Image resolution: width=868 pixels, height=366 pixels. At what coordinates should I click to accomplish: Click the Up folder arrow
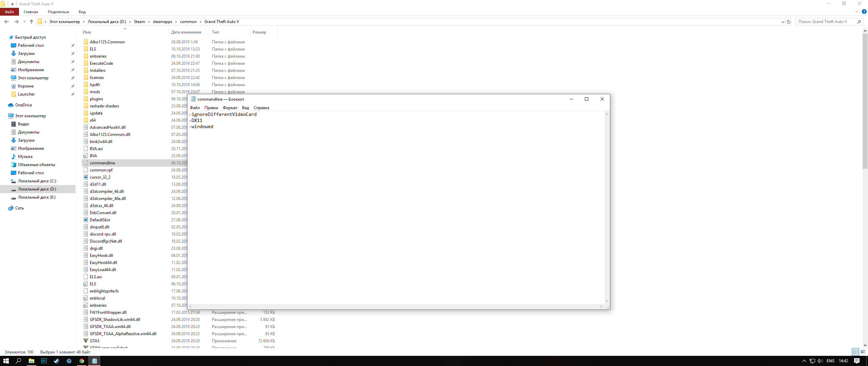[x=32, y=22]
